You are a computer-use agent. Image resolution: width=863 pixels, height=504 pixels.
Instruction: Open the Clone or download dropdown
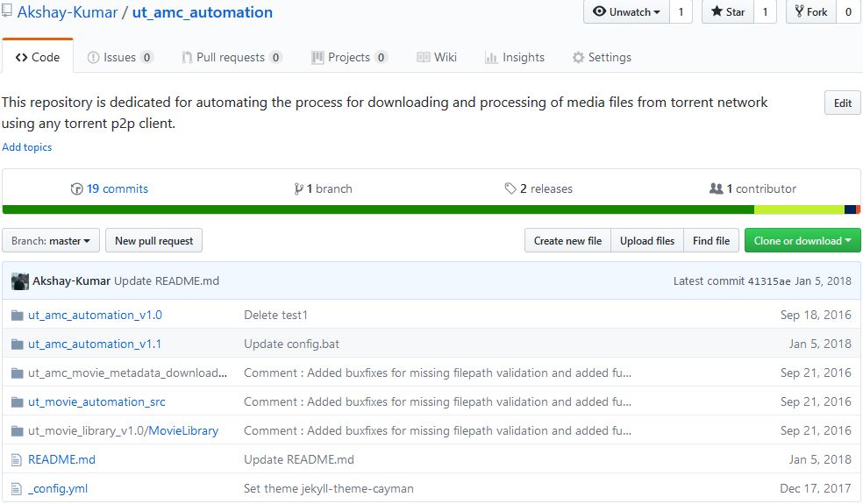click(802, 240)
